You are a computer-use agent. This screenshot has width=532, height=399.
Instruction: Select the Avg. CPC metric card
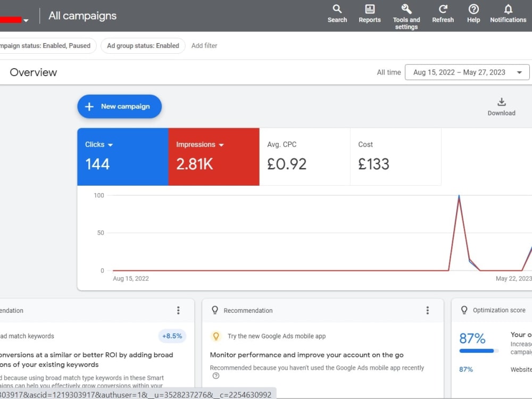(x=305, y=157)
